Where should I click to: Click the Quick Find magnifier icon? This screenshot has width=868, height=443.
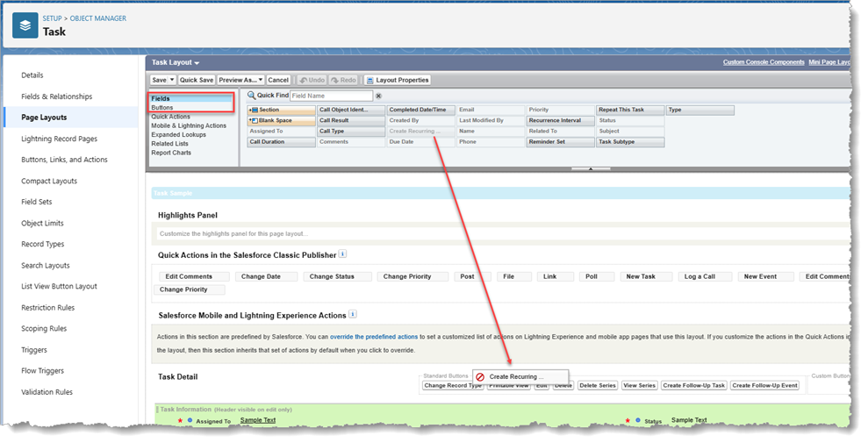[251, 96]
